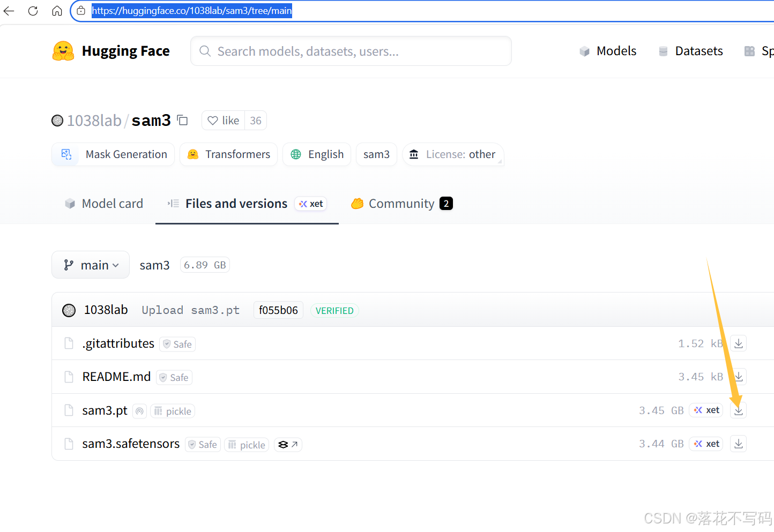Click the scan status icon next to sam3.pt

(x=139, y=411)
